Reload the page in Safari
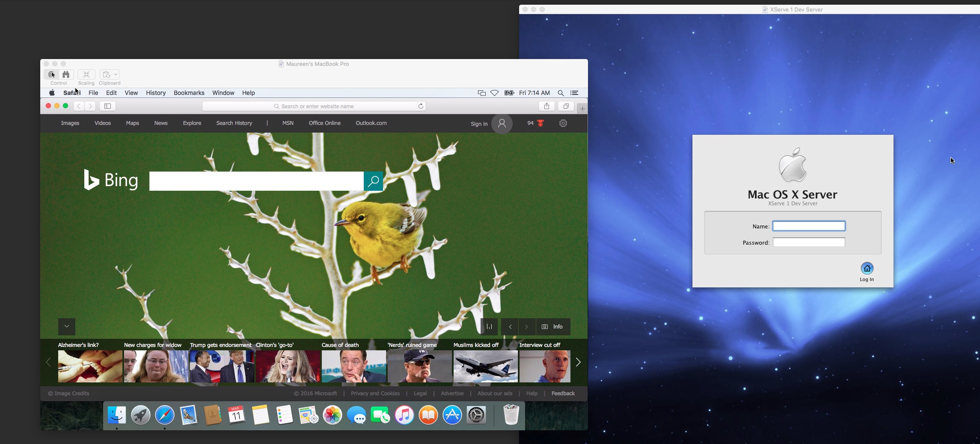The width and height of the screenshot is (980, 444). coord(421,106)
